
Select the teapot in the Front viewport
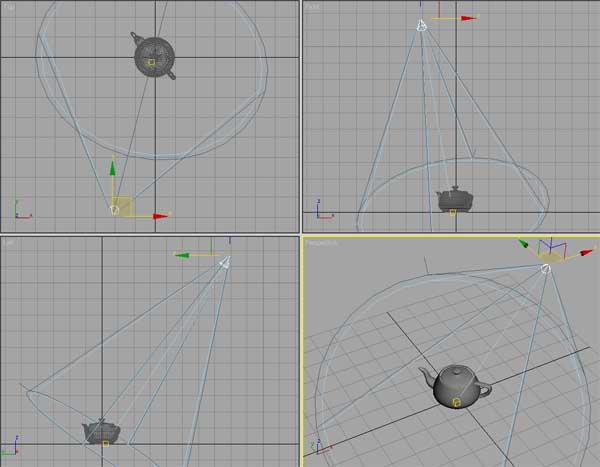tap(454, 198)
